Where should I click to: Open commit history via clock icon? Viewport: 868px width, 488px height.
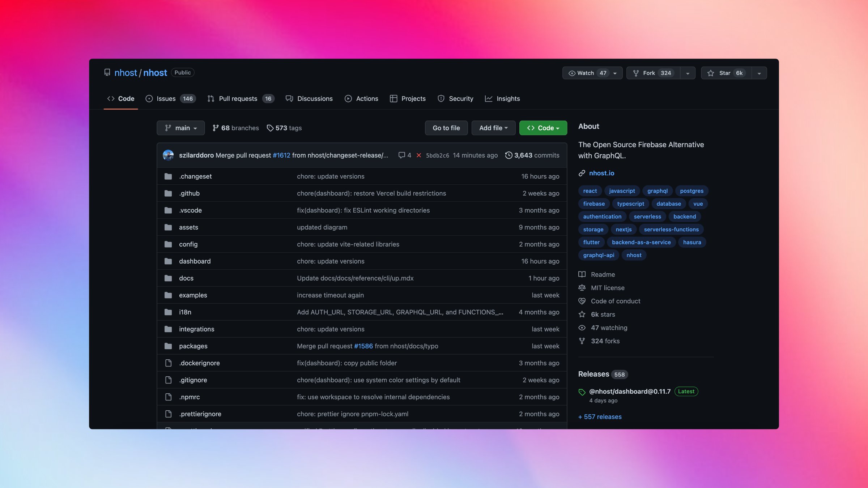(x=509, y=155)
